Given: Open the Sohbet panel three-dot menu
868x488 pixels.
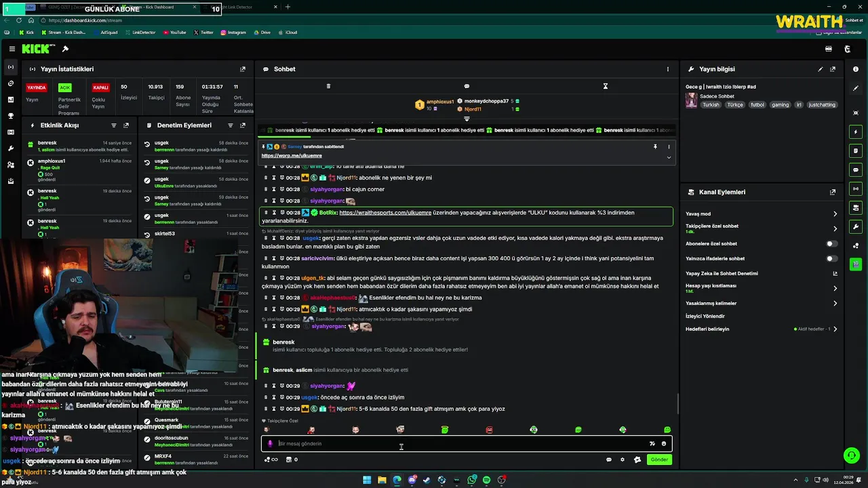Looking at the screenshot, I should pyautogui.click(x=667, y=69).
